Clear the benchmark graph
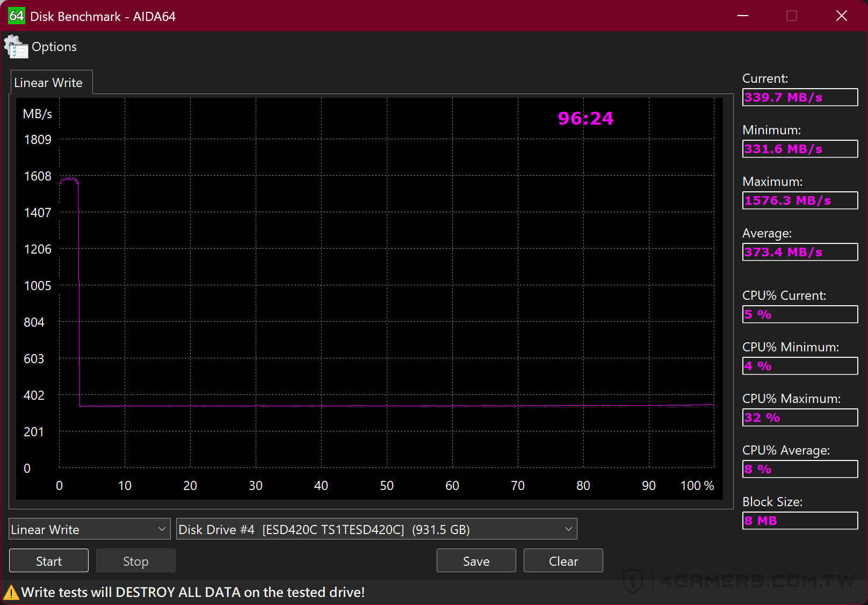 tap(563, 560)
